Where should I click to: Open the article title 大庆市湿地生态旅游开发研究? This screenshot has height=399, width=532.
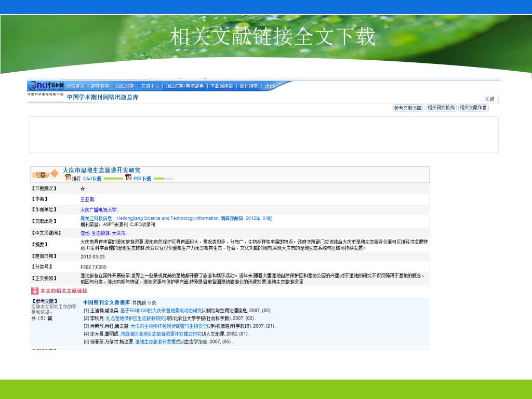point(101,170)
